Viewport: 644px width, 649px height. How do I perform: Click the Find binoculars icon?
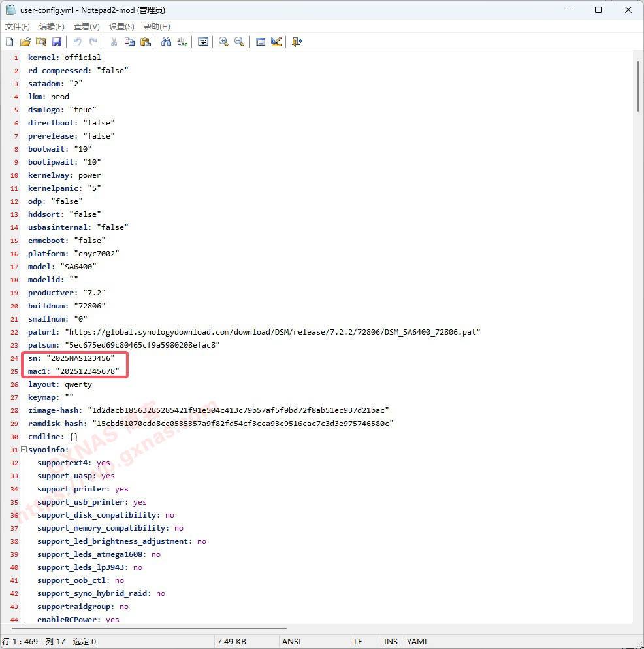coord(167,42)
